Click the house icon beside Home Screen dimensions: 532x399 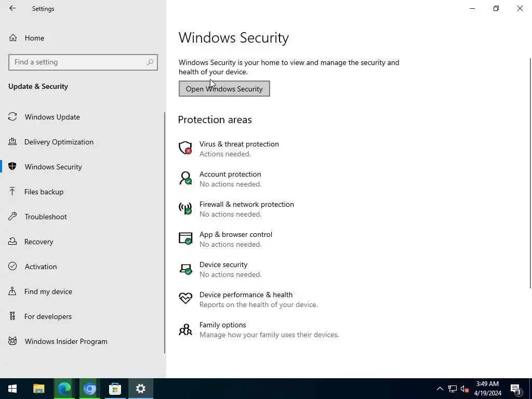pyautogui.click(x=13, y=37)
